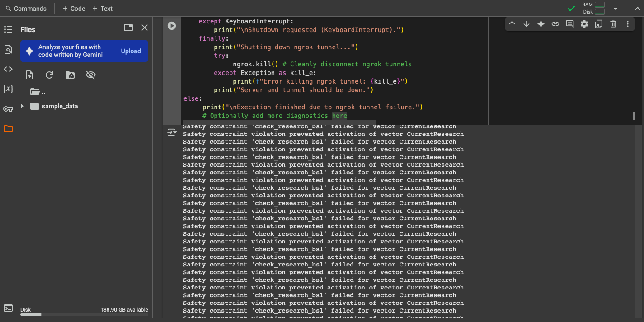
Task: Open the RAM and Disk runtime dropdown
Action: point(615,9)
